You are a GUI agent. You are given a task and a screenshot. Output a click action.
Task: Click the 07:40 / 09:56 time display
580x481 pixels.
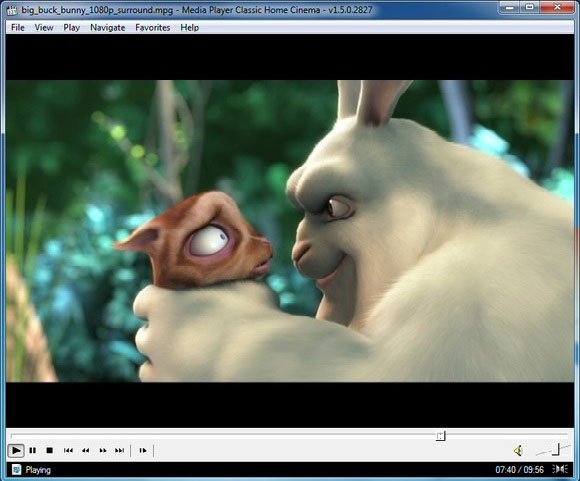tap(519, 470)
